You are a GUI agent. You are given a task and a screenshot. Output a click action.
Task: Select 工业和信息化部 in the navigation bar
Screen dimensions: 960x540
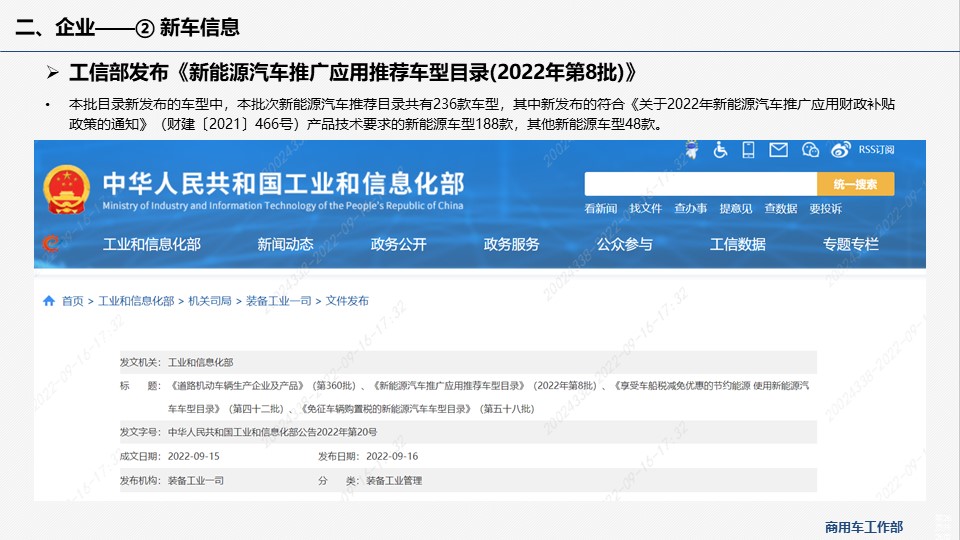(x=152, y=244)
